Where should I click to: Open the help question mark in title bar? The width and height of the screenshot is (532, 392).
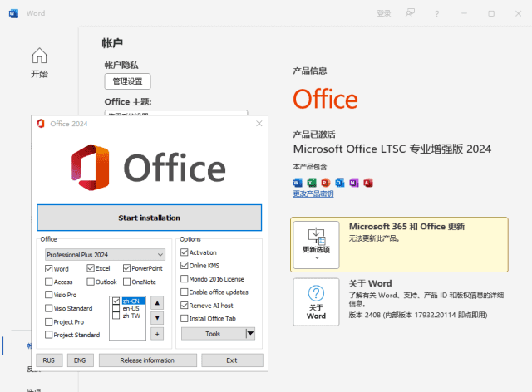point(437,13)
